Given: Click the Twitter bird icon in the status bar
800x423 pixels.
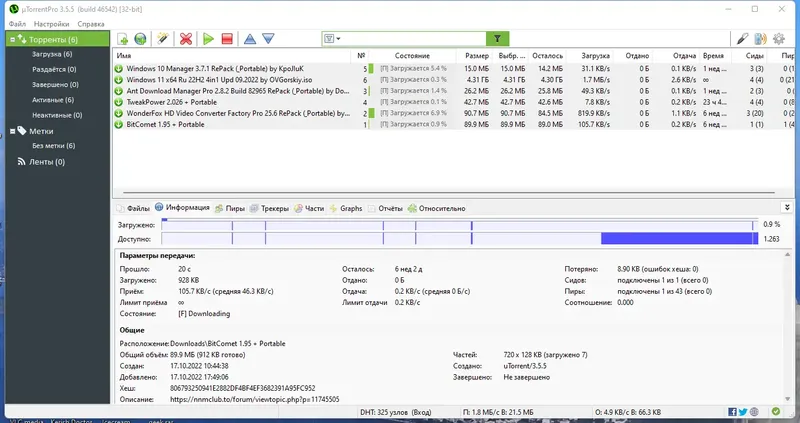Looking at the screenshot, I should pyautogui.click(x=743, y=412).
